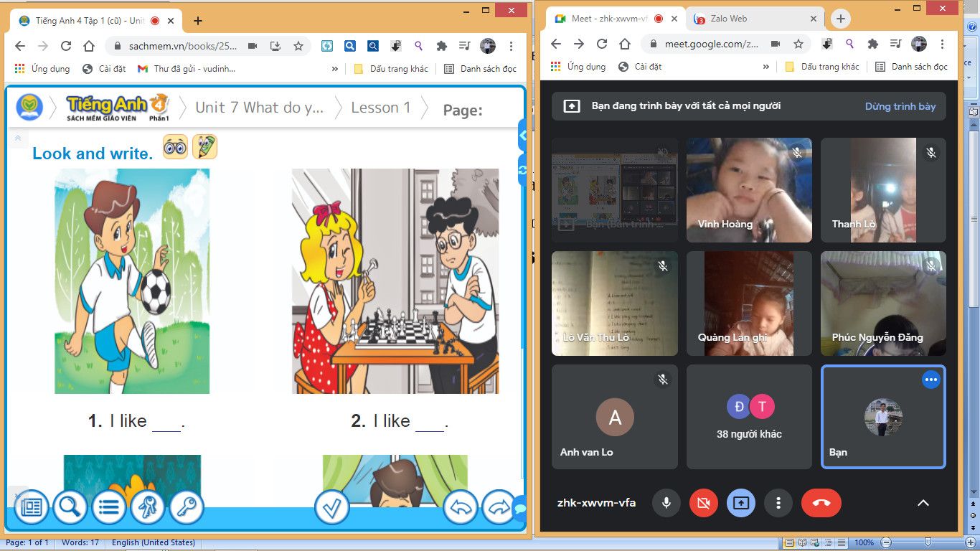
Task: Turn on the camera in Meet
Action: tap(703, 503)
